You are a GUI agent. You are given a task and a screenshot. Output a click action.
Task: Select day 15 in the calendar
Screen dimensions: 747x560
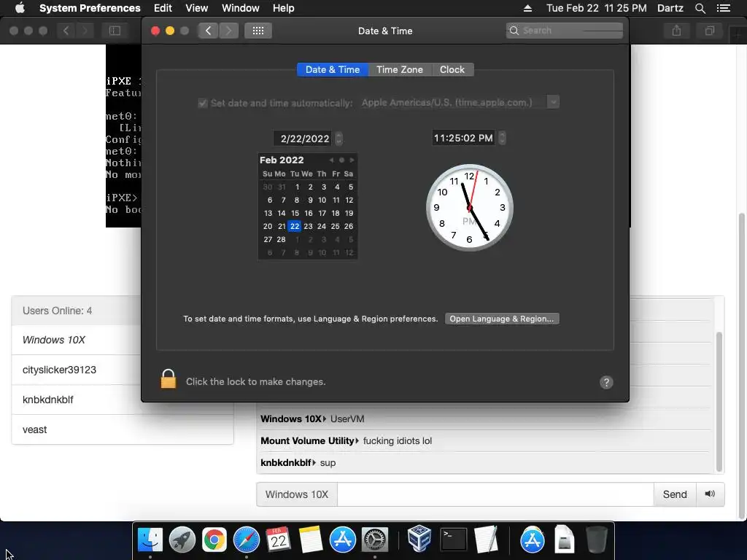(x=295, y=213)
